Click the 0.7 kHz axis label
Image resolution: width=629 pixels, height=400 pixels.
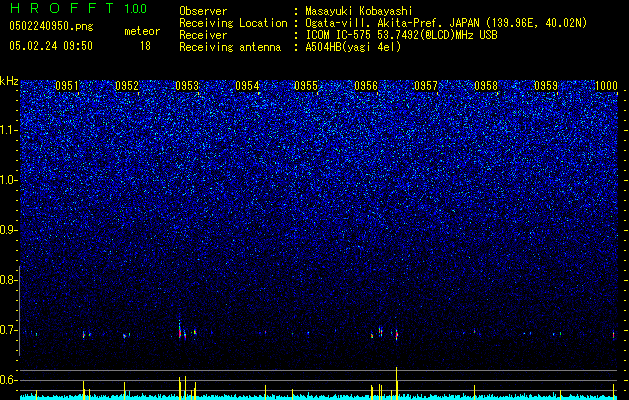click(8, 330)
